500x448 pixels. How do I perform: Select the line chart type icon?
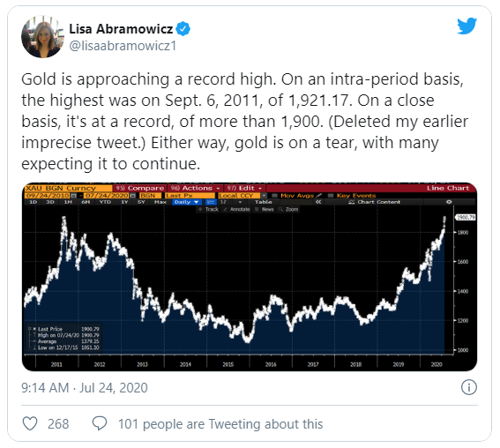(x=211, y=202)
